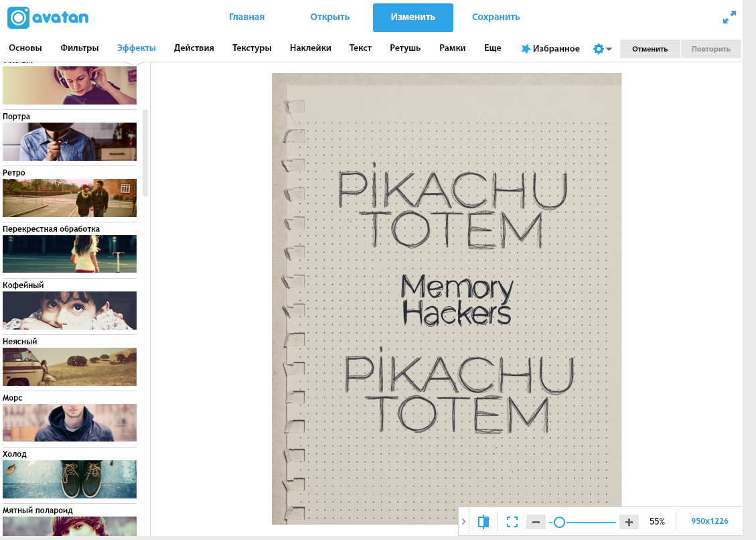Image resolution: width=756 pixels, height=540 pixels.
Task: Apply the Морс effect thumbnail
Action: 70,423
